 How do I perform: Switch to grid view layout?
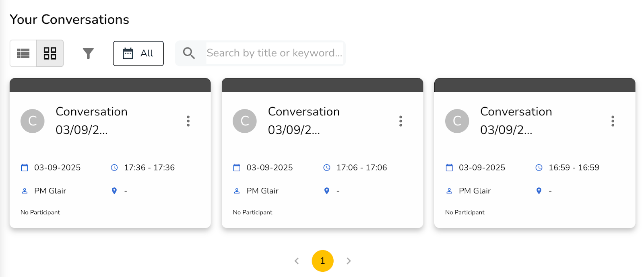(50, 53)
